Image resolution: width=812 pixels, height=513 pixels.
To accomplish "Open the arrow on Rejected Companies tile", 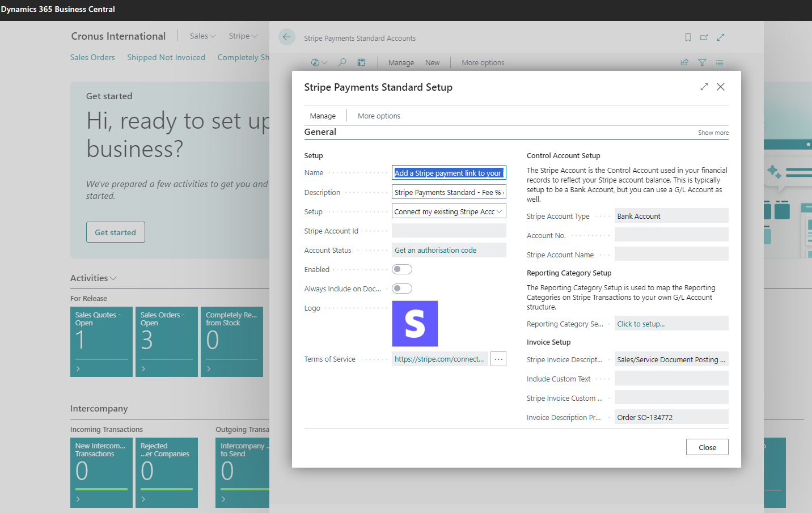I will coord(143,499).
